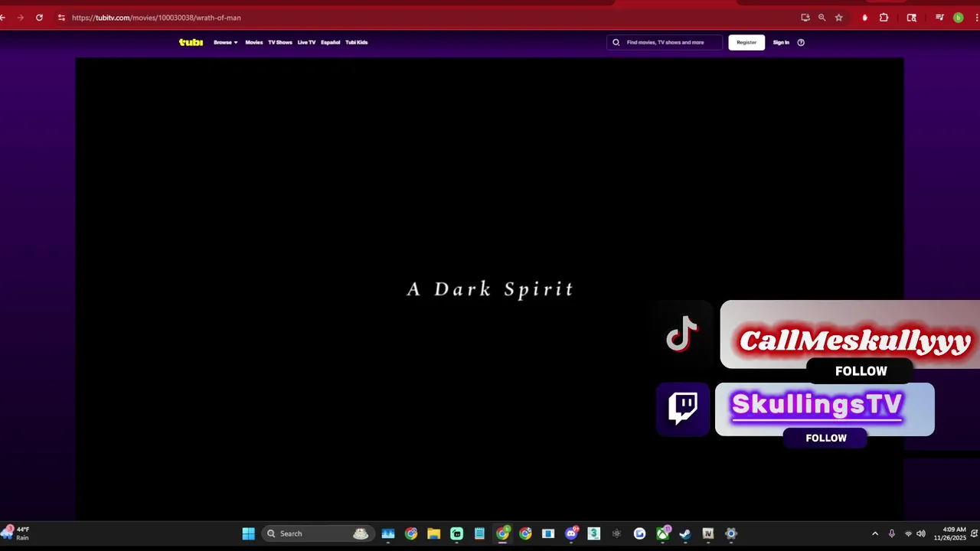
Task: Open Discord from the taskbar
Action: (571, 533)
